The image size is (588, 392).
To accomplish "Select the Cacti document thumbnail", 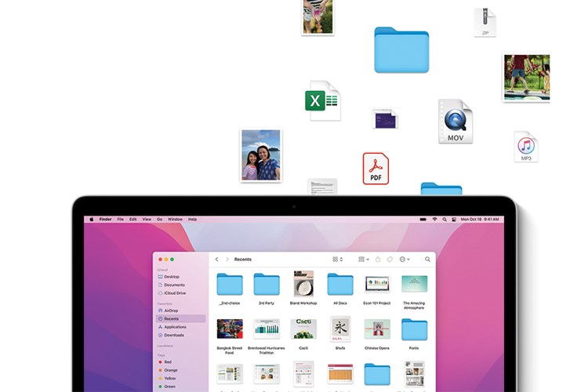I will 303,328.
